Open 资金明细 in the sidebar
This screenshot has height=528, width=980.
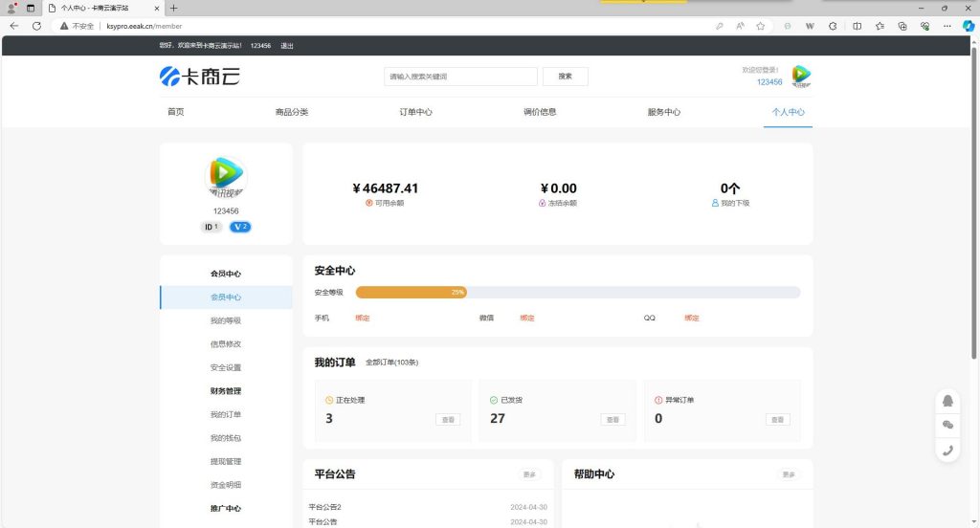[x=226, y=485]
